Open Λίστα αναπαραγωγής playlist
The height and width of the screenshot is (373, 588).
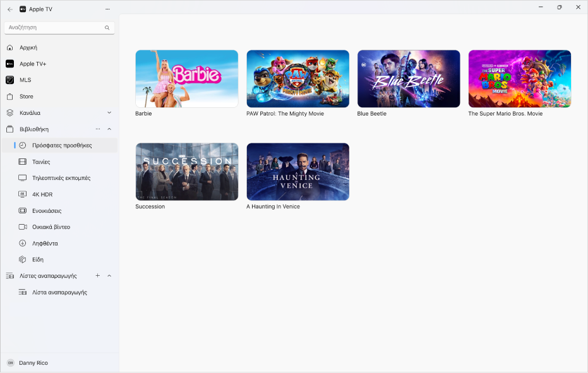[59, 292]
